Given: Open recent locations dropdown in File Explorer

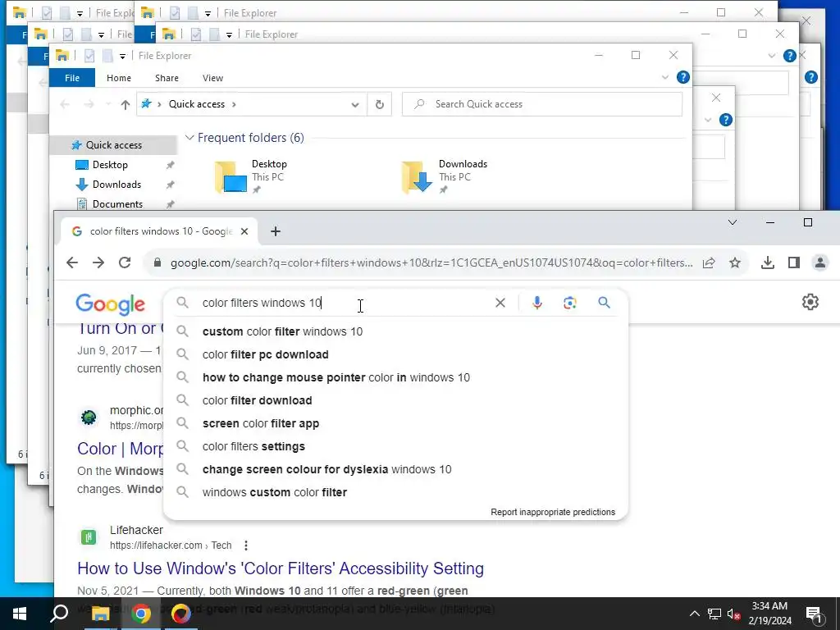Looking at the screenshot, I should 107,104.
